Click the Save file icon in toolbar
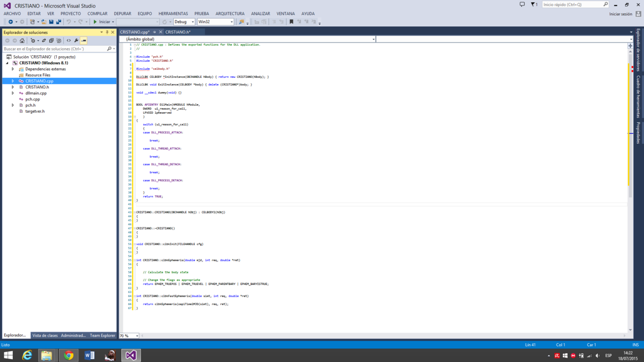Image resolution: width=644 pixels, height=362 pixels. (51, 22)
